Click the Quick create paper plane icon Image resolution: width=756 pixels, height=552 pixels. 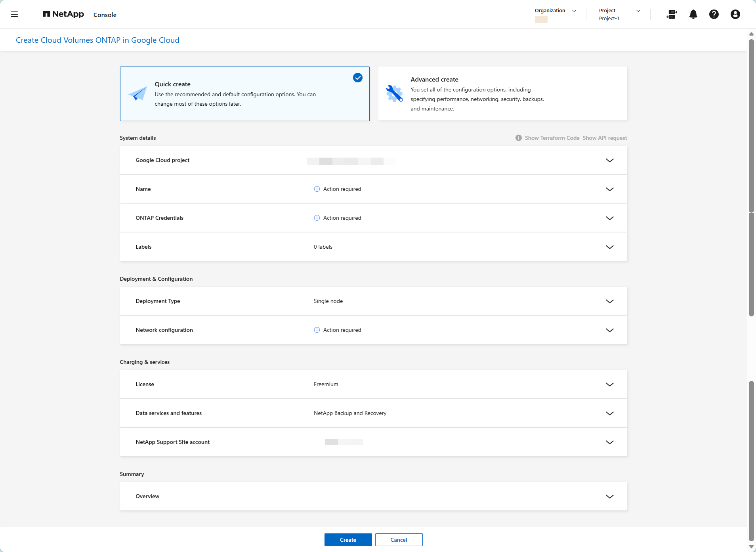point(137,94)
